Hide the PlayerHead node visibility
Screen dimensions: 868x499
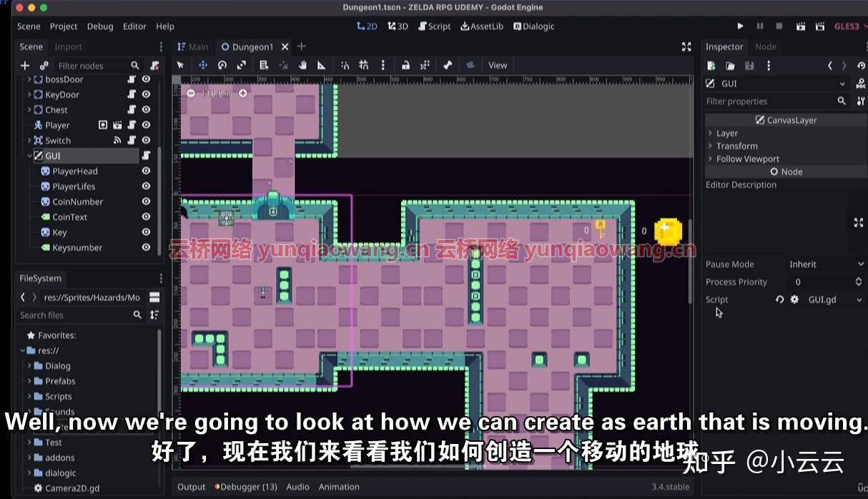tap(146, 172)
